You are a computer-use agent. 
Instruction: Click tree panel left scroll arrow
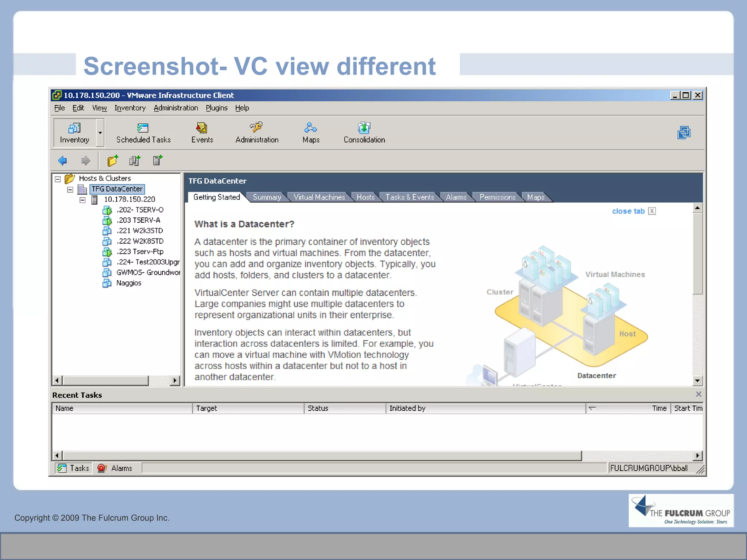point(57,381)
